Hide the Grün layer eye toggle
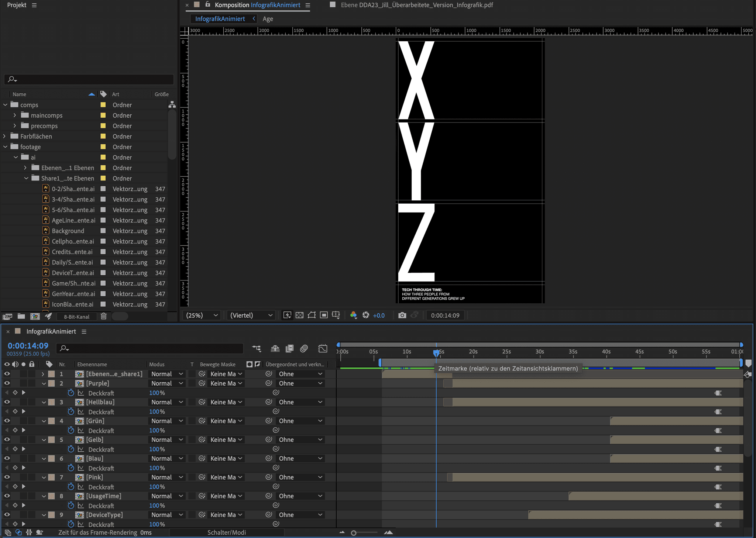This screenshot has height=538, width=756. pos(7,421)
